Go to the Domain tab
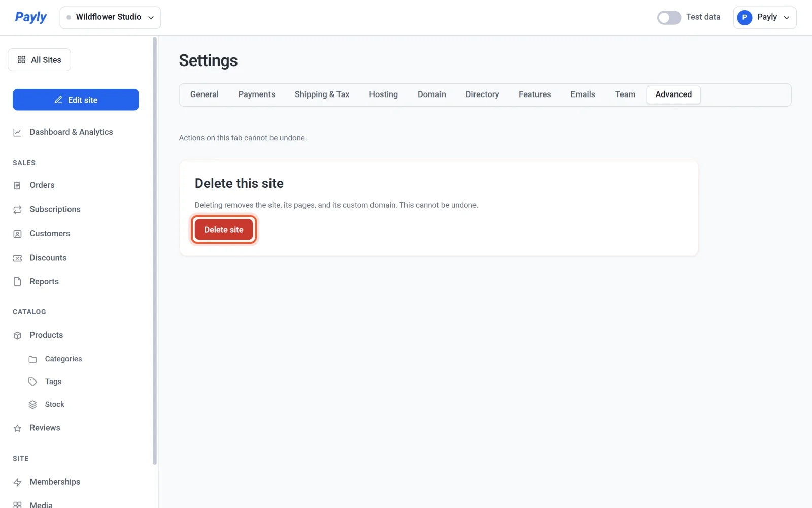The image size is (812, 508). [x=431, y=94]
